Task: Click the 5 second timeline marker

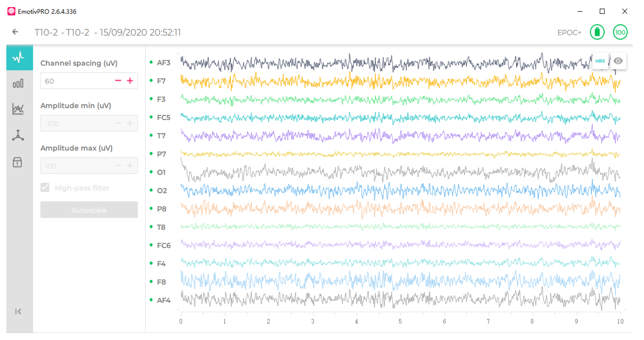Action: coord(400,321)
